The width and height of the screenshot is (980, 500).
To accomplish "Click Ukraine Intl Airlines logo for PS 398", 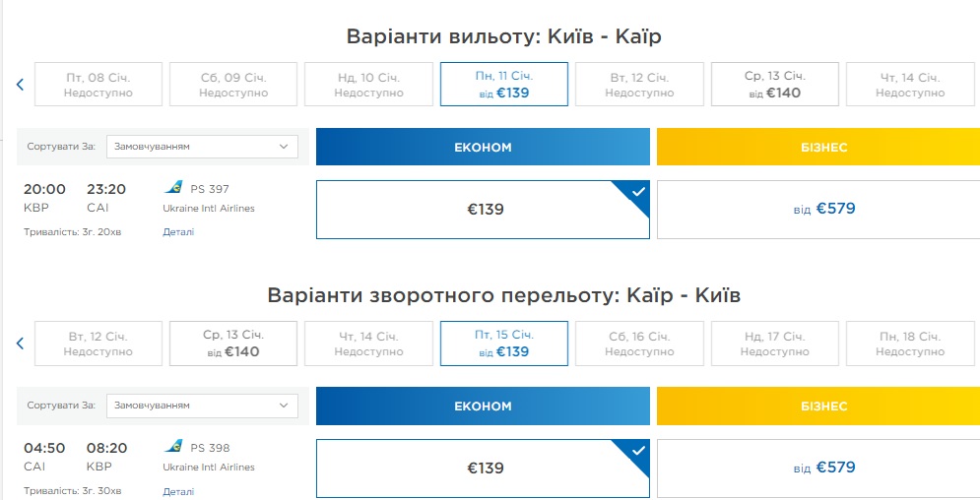I will (x=174, y=447).
